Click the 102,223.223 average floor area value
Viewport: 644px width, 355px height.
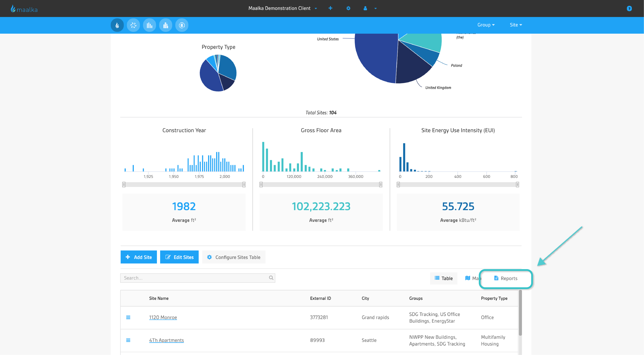coord(321,206)
